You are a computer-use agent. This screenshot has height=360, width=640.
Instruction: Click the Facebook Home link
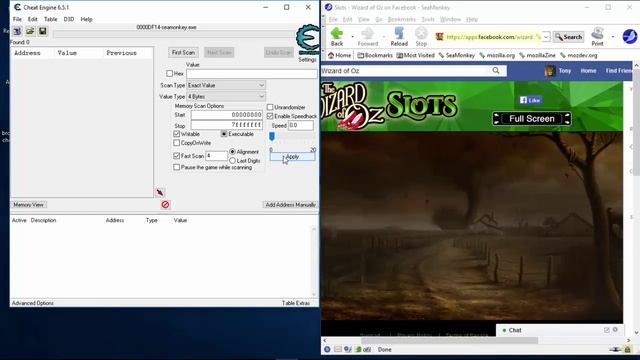click(588, 71)
